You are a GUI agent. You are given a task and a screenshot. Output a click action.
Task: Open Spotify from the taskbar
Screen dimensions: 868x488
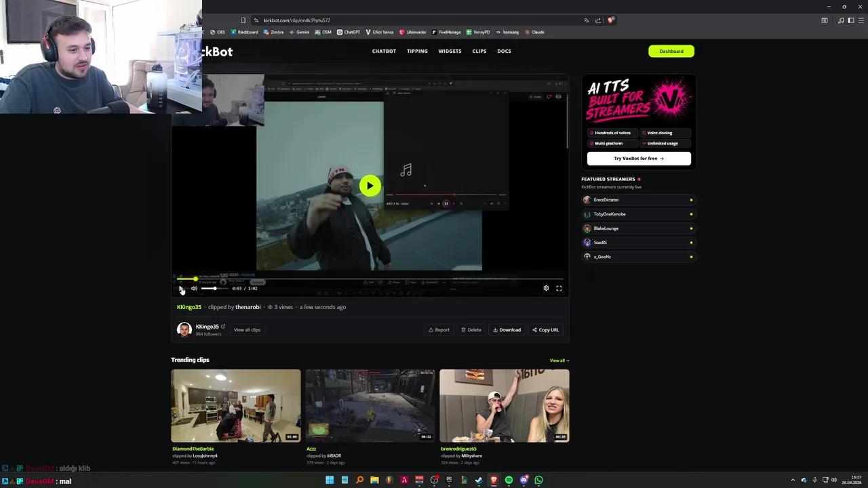[509, 480]
